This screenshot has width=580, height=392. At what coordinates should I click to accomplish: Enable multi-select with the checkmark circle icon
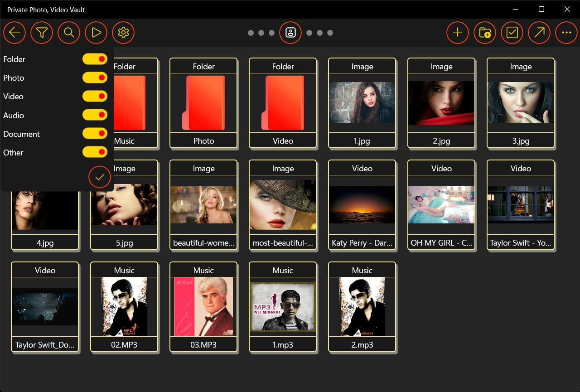(512, 33)
